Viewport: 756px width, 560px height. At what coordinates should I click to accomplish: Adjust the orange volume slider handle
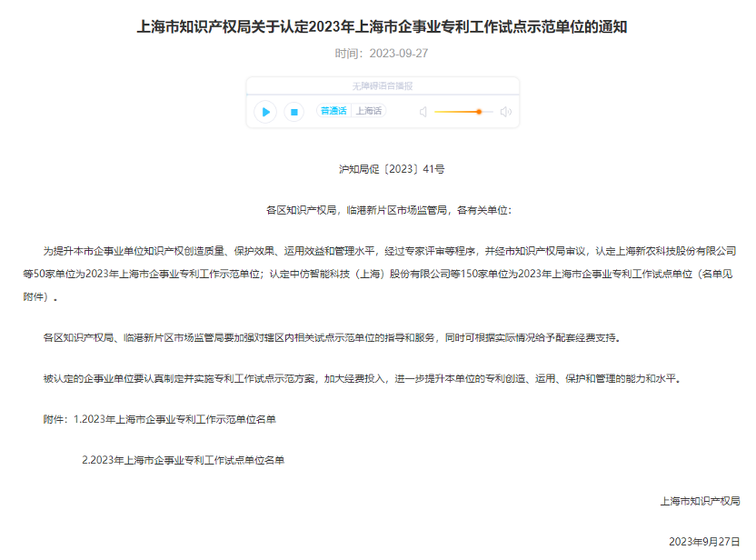[x=479, y=112]
